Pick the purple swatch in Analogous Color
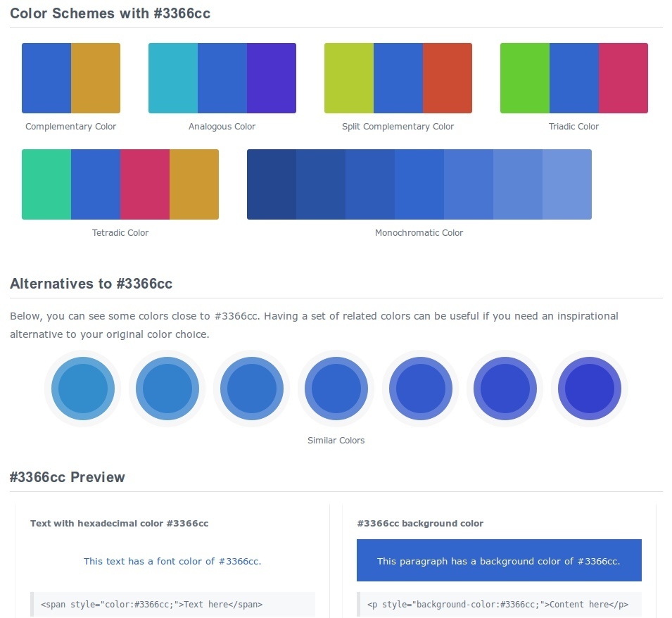The image size is (672, 618). (x=272, y=78)
